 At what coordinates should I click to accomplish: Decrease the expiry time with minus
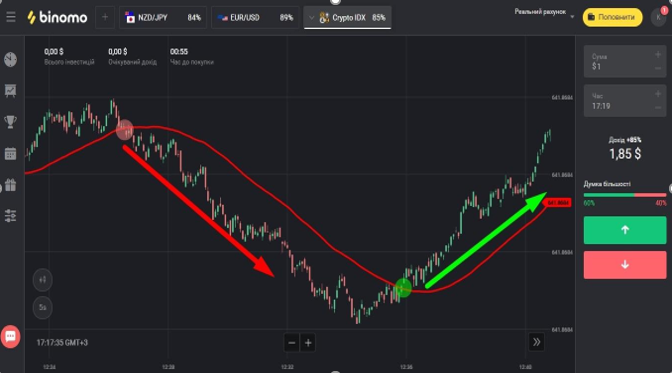[658, 108]
